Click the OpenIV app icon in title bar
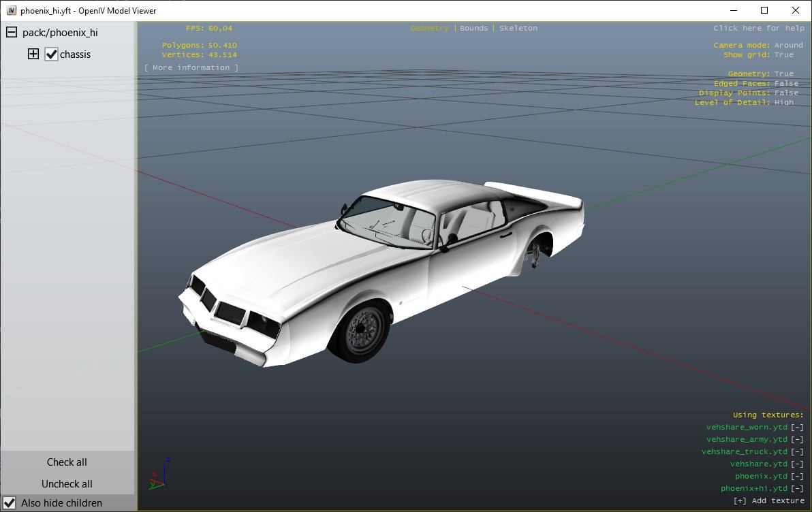Image resolution: width=812 pixels, height=512 pixels. pos(11,10)
